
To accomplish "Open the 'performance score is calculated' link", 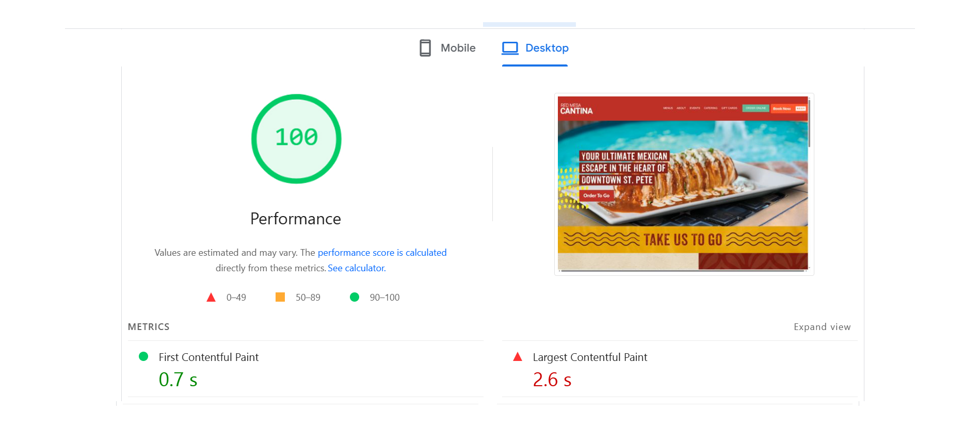I will tap(382, 253).
